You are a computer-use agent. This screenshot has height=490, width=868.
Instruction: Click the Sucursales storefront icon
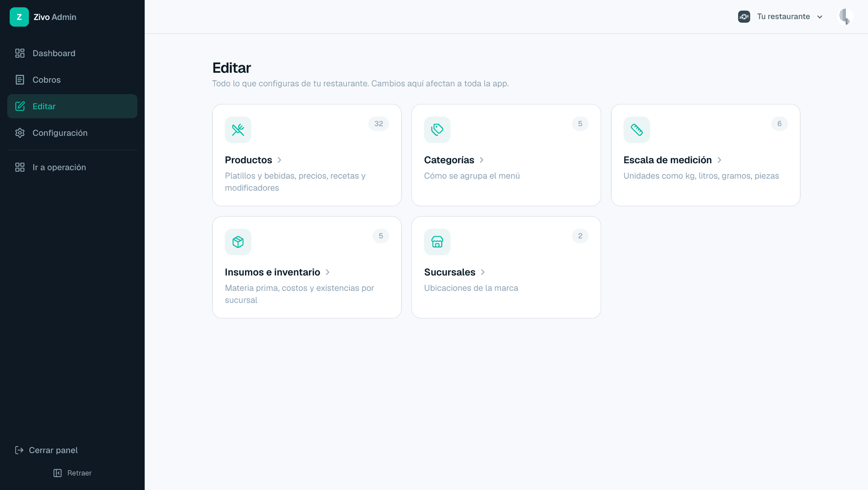(x=437, y=242)
